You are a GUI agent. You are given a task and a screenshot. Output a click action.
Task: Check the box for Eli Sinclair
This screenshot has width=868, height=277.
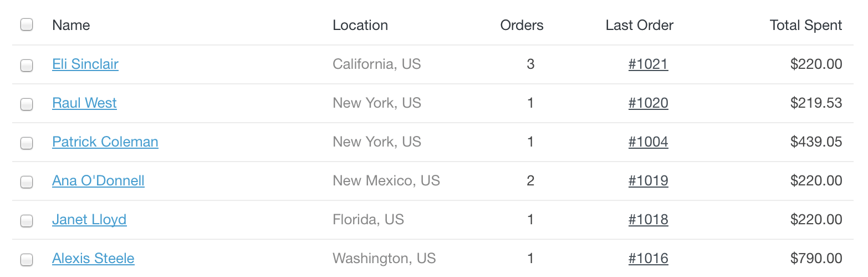(x=27, y=66)
